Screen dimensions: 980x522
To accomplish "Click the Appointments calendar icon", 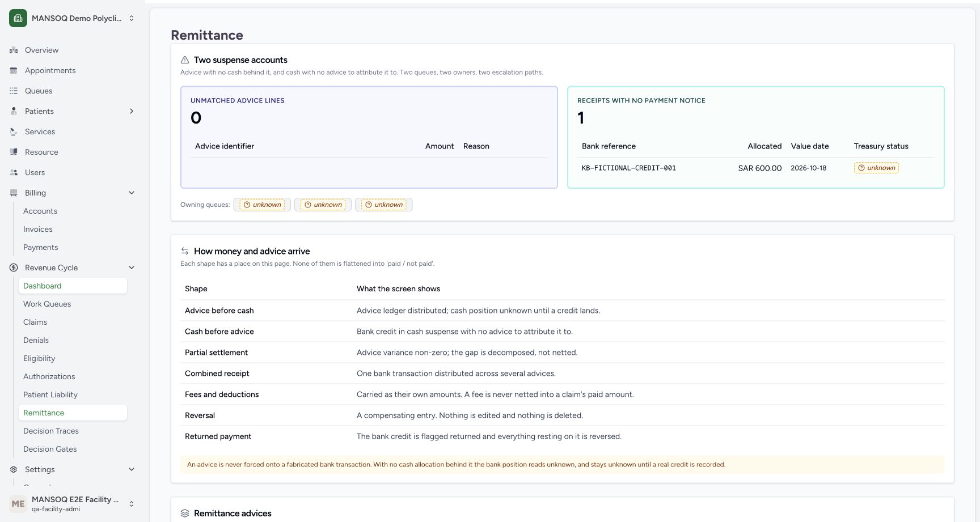I will click(x=14, y=70).
